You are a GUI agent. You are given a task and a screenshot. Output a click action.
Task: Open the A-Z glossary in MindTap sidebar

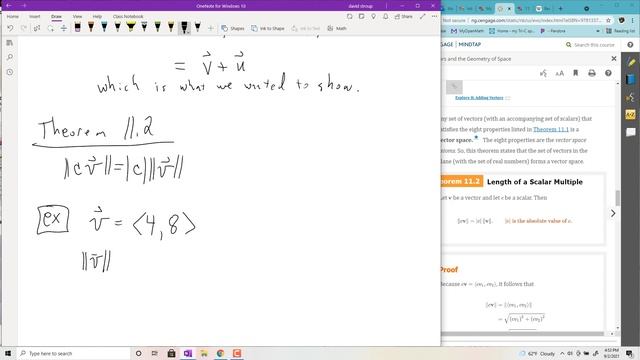point(631,115)
